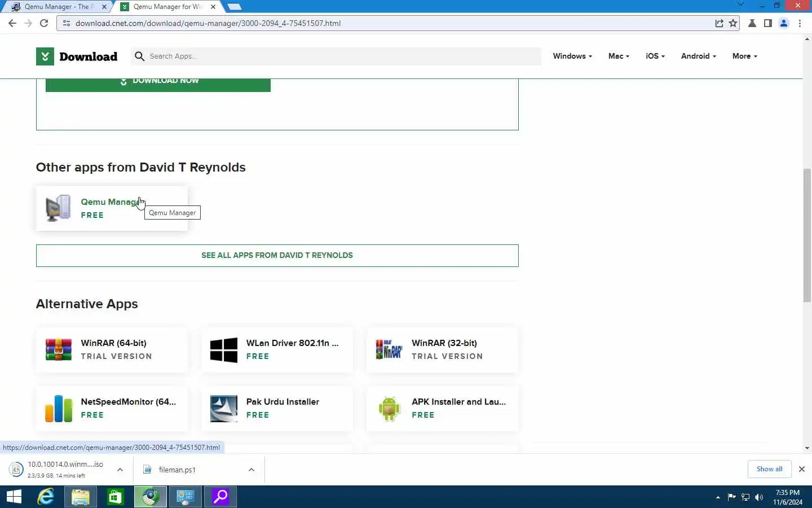The height and width of the screenshot is (508, 812).
Task: Expand the Mac dropdown menu
Action: [x=619, y=56]
